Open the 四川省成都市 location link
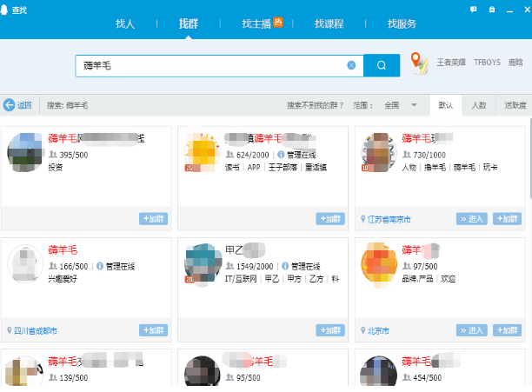Screen dimensions: 532x392 (x=36, y=330)
